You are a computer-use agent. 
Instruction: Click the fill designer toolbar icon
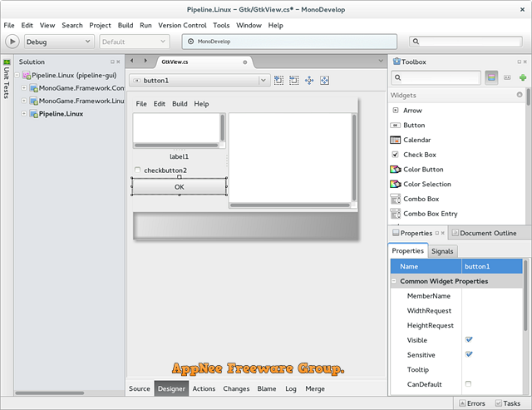(325, 81)
